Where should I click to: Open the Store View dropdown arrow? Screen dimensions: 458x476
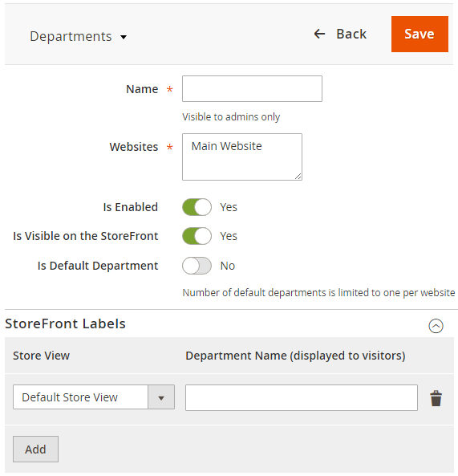pyautogui.click(x=161, y=397)
